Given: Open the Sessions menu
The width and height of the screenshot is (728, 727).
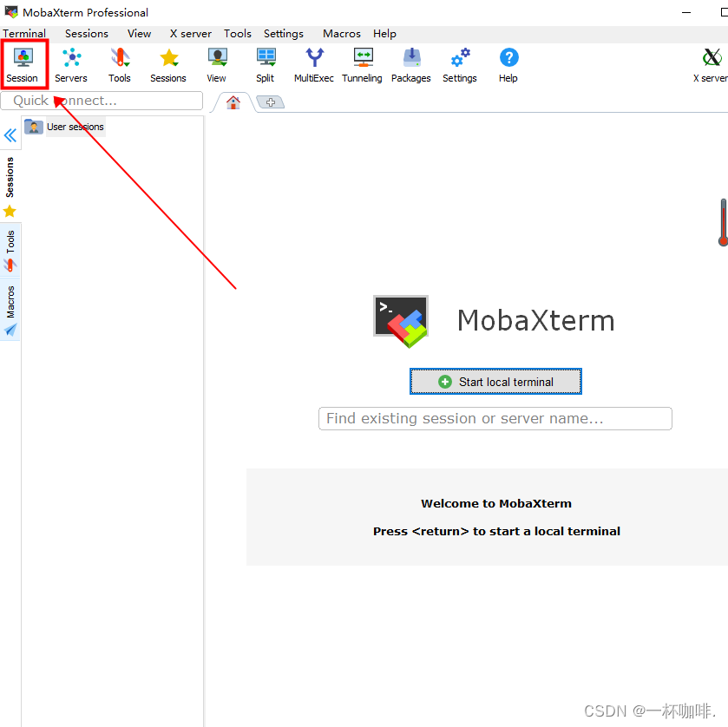Looking at the screenshot, I should [x=87, y=34].
